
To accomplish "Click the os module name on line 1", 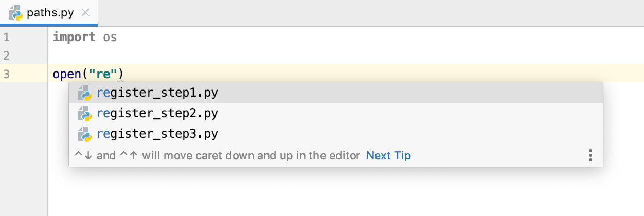I will click(x=110, y=38).
